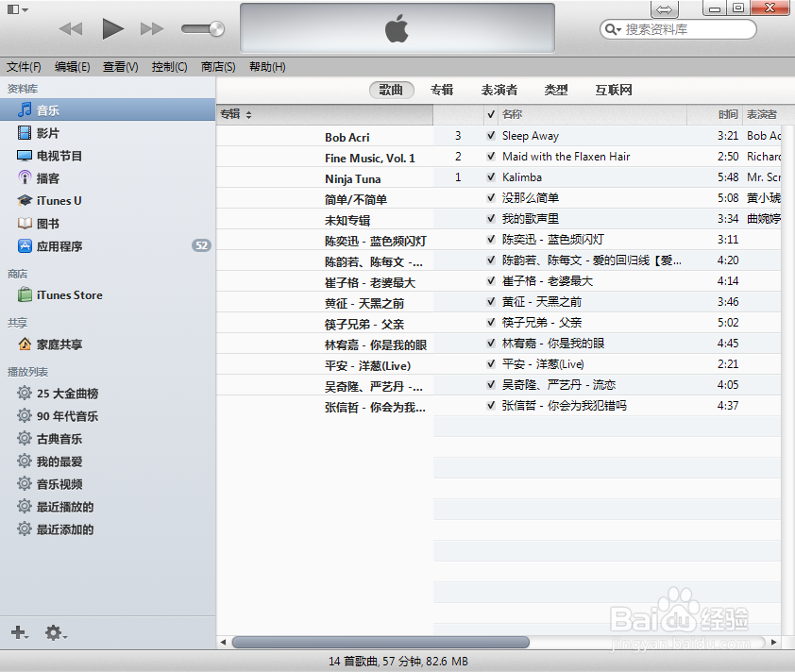Adjust the volume slider knob
This screenshot has height=672, width=795.
point(216,29)
